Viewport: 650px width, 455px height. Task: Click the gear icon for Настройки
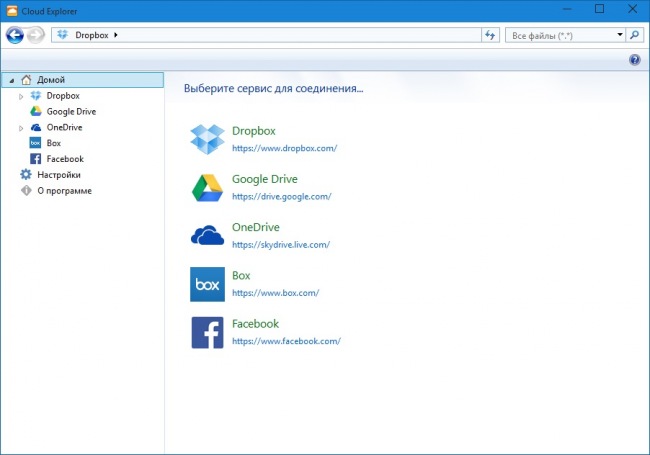coord(26,174)
